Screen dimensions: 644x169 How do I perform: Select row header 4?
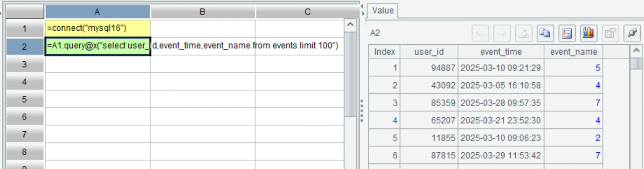[25, 82]
